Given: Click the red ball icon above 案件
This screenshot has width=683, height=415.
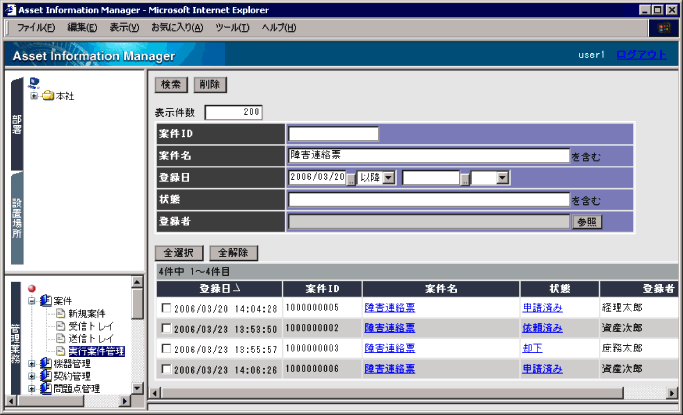Looking at the screenshot, I should click(31, 288).
